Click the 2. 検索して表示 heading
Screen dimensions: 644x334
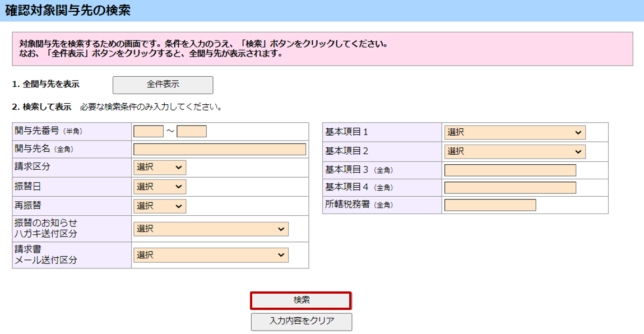pyautogui.click(x=41, y=106)
